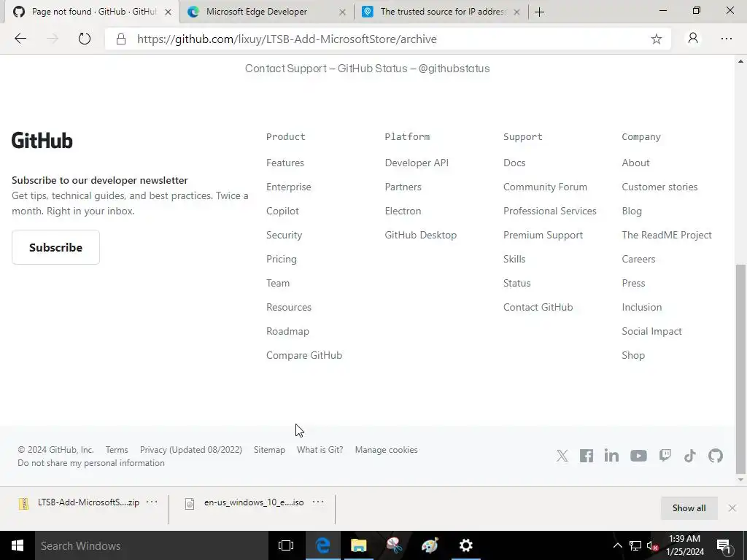Click the address bar URL field
This screenshot has width=747, height=560.
388,39
